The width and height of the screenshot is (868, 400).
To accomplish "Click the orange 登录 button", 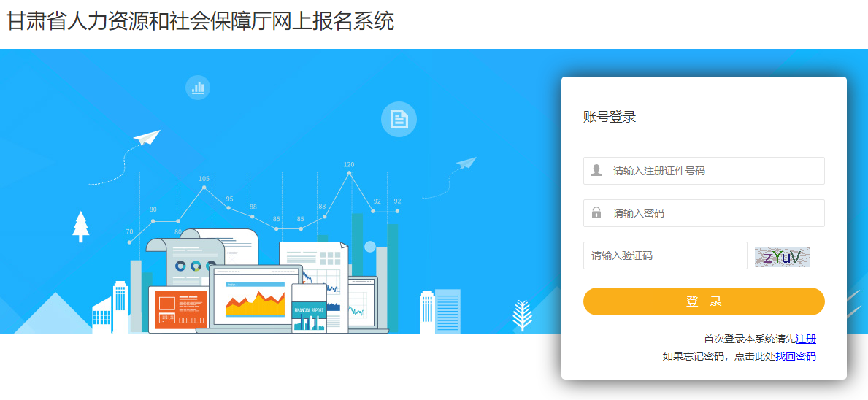I will 704,301.
